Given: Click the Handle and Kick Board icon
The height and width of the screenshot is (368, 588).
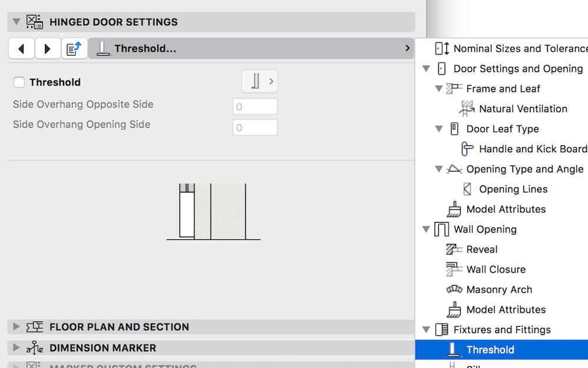Looking at the screenshot, I should click(x=467, y=149).
